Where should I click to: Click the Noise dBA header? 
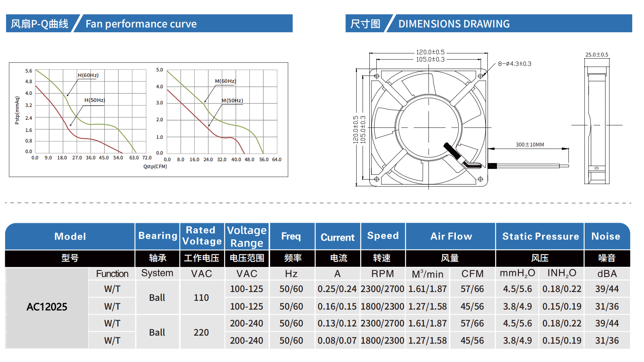tap(607, 274)
